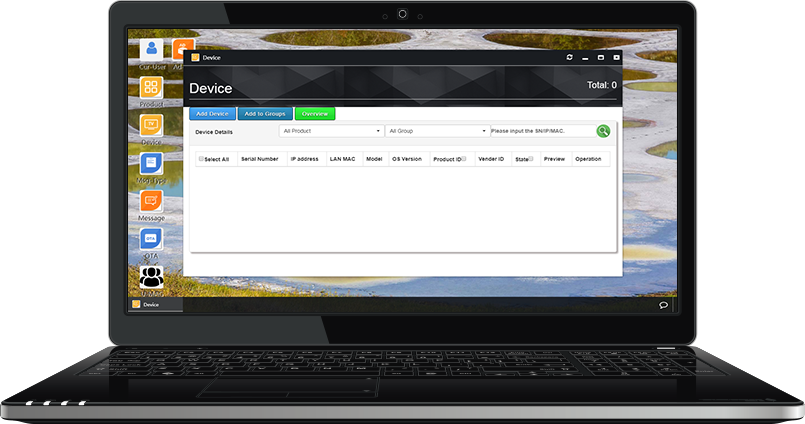Open the Product icon in sidebar
Screen dimensions: 805x424
151,88
